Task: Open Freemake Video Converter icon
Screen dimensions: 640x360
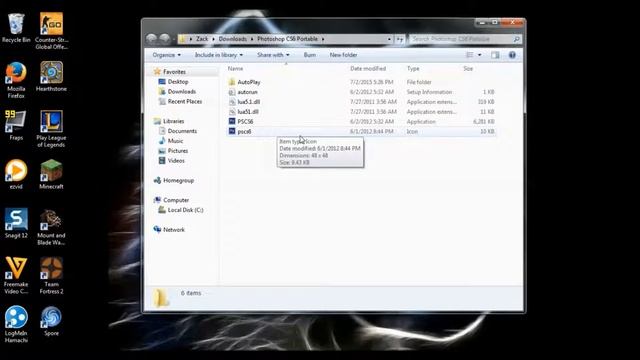Action: pyautogui.click(x=16, y=276)
